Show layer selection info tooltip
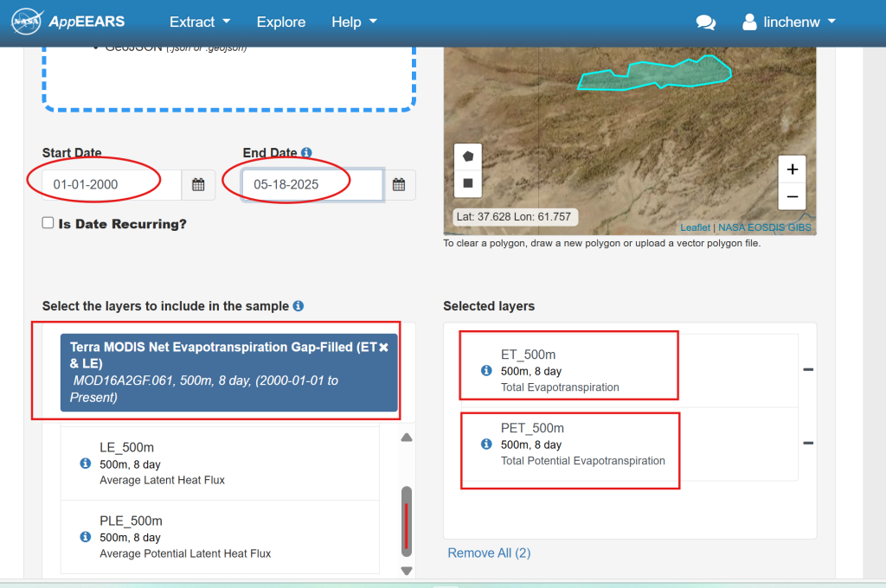This screenshot has width=886, height=588. [x=299, y=305]
